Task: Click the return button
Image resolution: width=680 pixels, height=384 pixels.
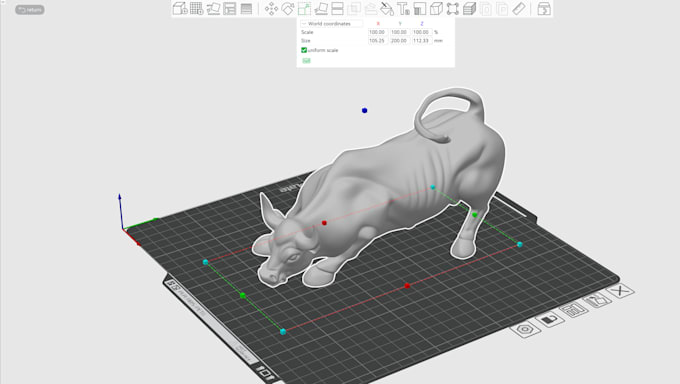Action: [x=30, y=10]
